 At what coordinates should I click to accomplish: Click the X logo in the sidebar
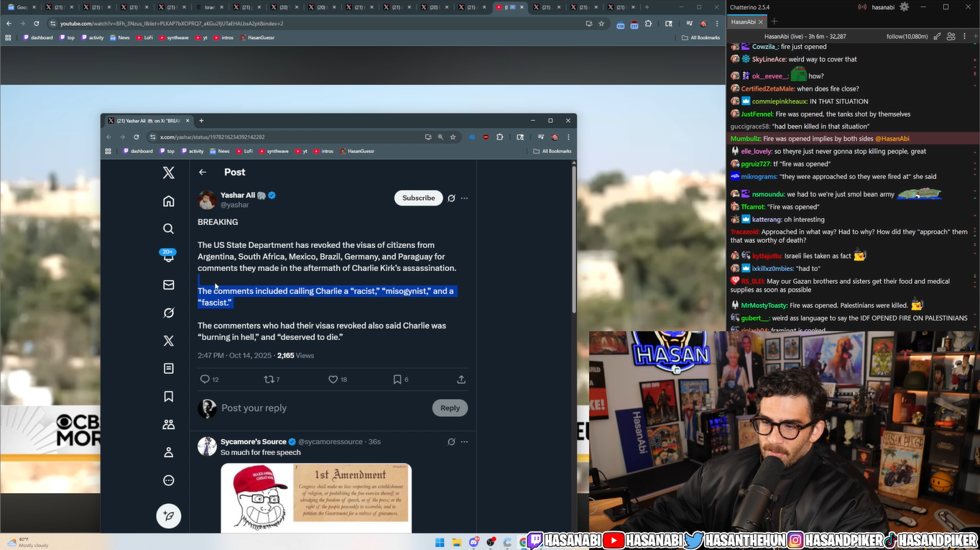click(169, 173)
